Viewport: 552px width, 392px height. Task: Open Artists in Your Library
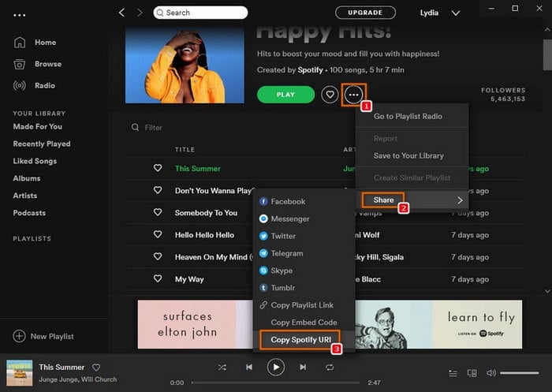25,196
